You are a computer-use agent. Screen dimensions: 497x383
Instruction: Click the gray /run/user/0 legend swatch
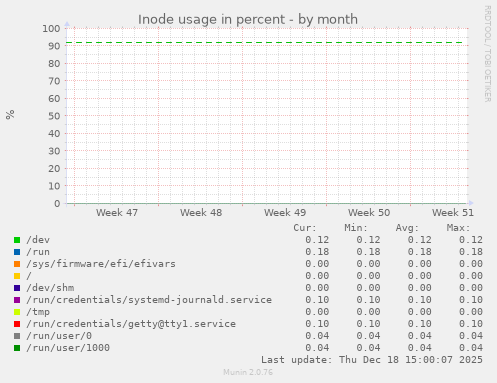(x=17, y=336)
